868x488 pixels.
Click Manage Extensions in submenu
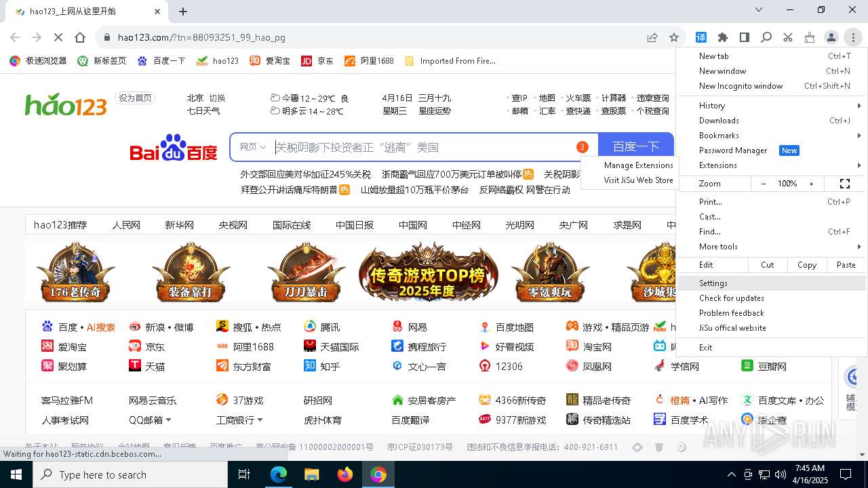point(629,165)
